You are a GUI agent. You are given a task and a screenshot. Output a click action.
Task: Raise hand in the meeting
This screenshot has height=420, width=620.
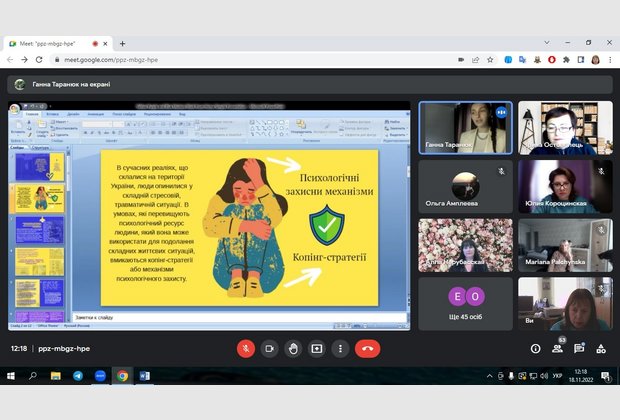click(293, 348)
